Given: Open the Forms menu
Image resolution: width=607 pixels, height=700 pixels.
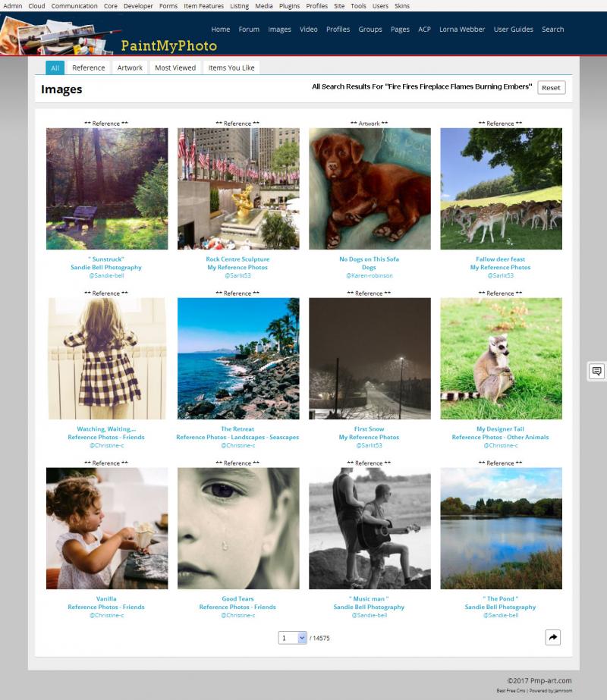Looking at the screenshot, I should click(x=168, y=6).
